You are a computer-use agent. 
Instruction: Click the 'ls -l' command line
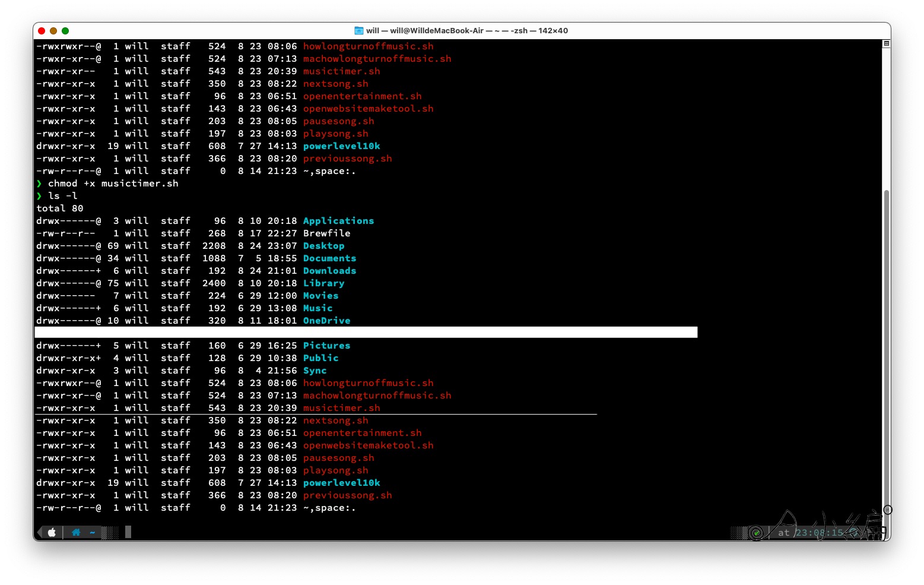[63, 196]
